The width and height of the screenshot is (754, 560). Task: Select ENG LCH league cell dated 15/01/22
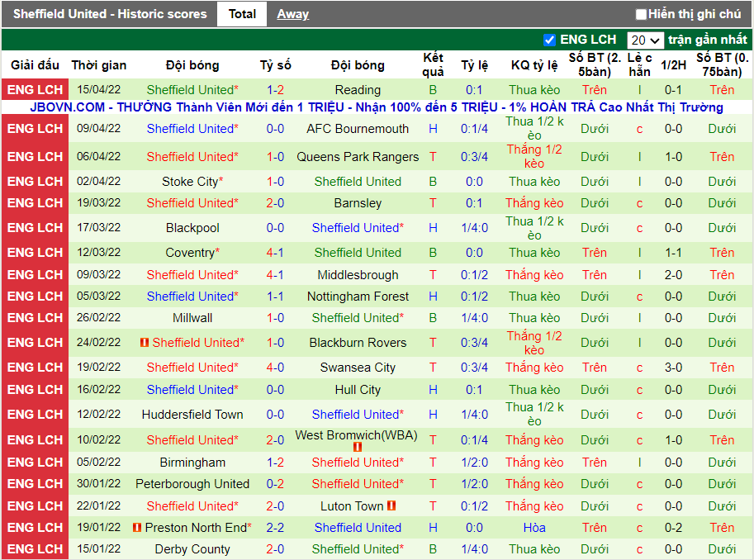click(x=36, y=549)
